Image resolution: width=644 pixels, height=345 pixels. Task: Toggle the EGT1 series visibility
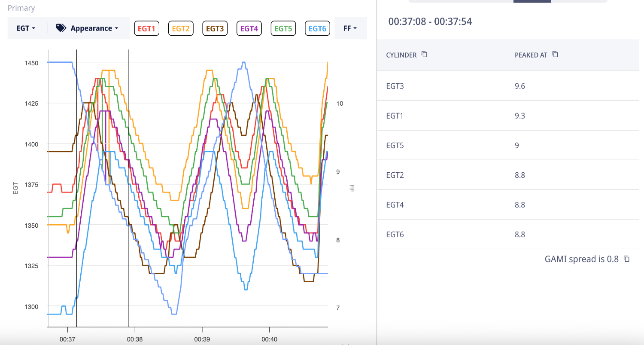(x=146, y=28)
